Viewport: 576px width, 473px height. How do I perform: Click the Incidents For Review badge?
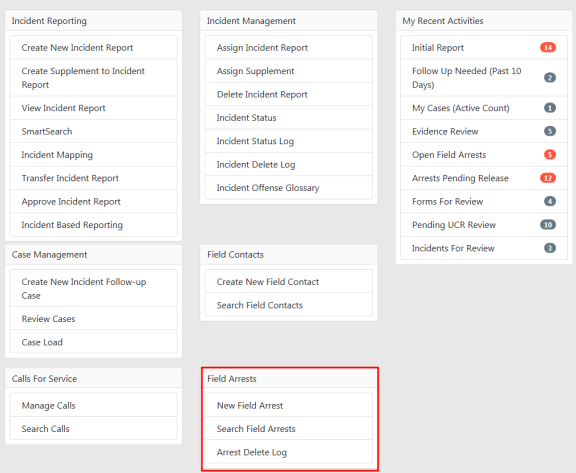[x=550, y=248]
